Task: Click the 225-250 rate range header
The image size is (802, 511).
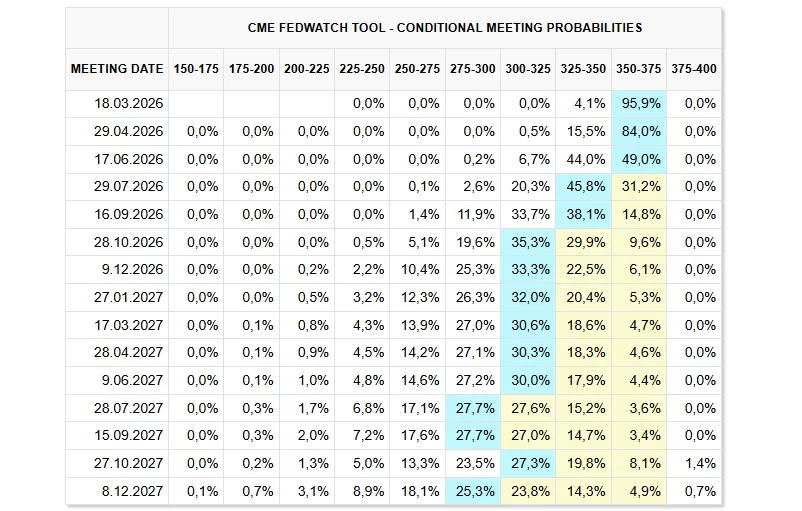Action: click(x=362, y=70)
